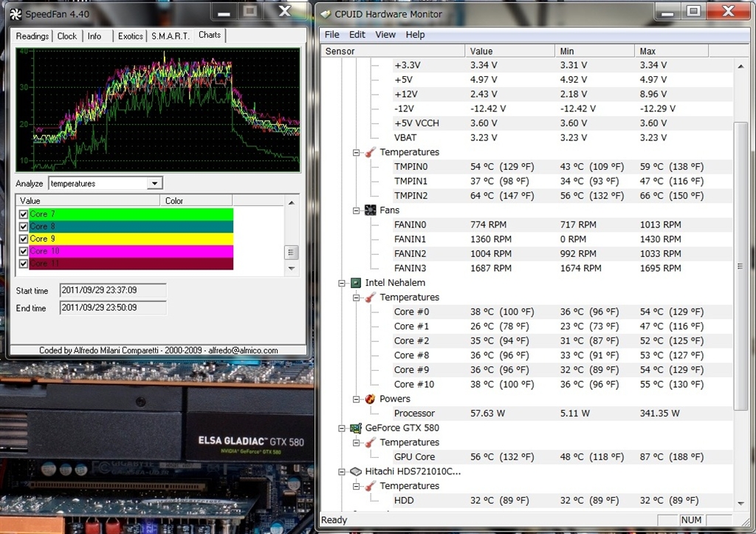
Task: Click the Value column header in Hardware Monitor
Action: tap(509, 51)
